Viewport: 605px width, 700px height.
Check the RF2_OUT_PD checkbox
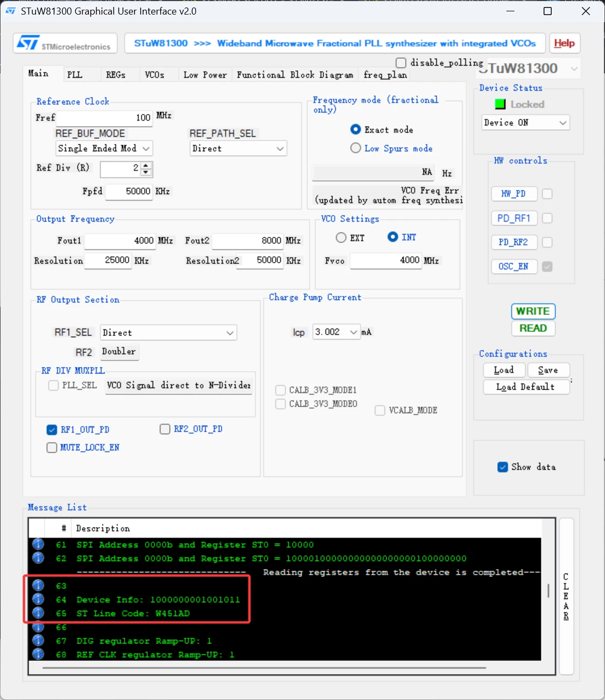click(165, 429)
